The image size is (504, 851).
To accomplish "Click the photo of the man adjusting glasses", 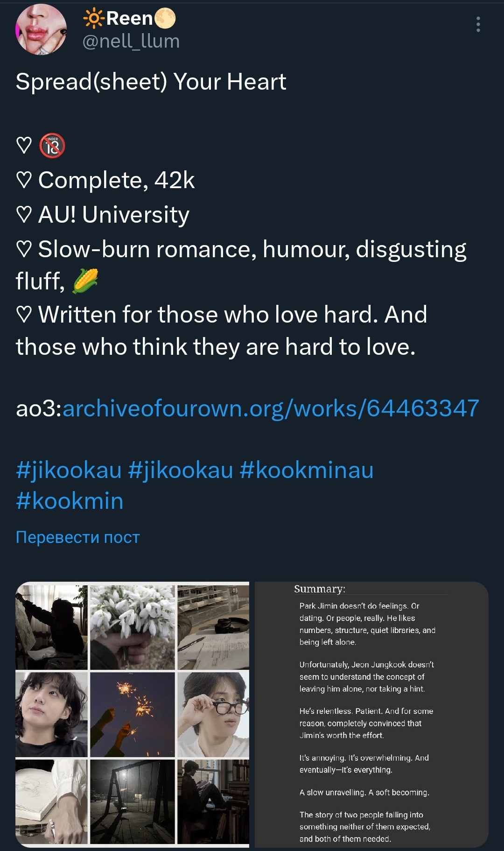I will click(213, 714).
